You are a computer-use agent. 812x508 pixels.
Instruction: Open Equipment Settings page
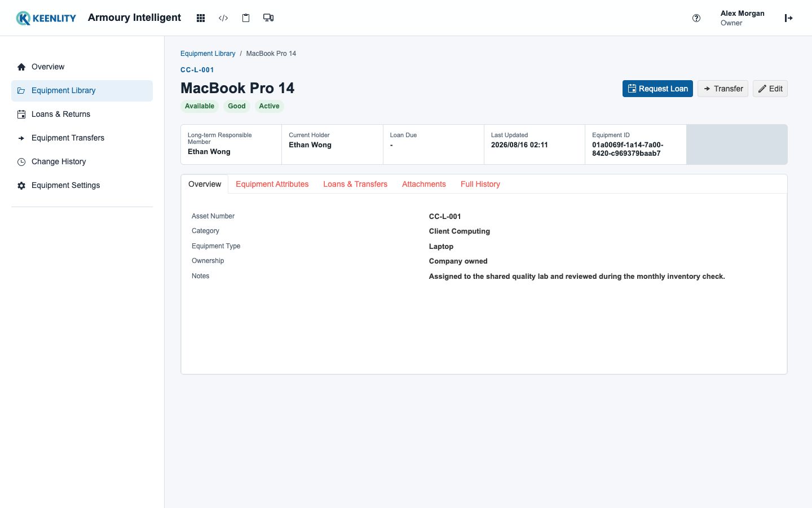[x=82, y=186]
